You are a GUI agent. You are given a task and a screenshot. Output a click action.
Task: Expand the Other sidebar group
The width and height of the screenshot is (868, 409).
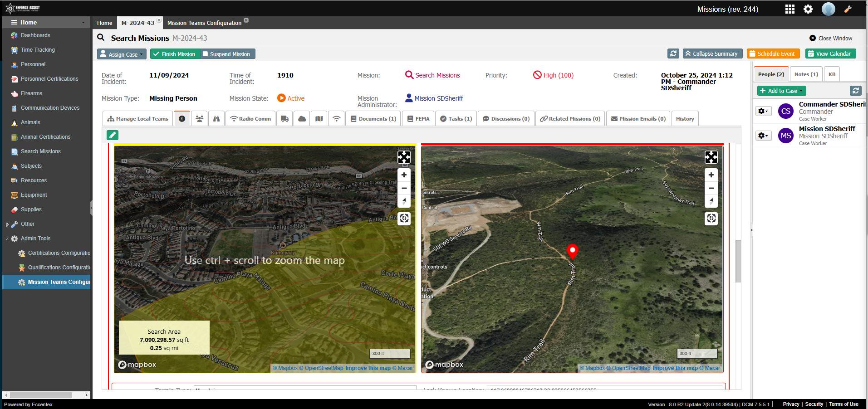pyautogui.click(x=7, y=224)
